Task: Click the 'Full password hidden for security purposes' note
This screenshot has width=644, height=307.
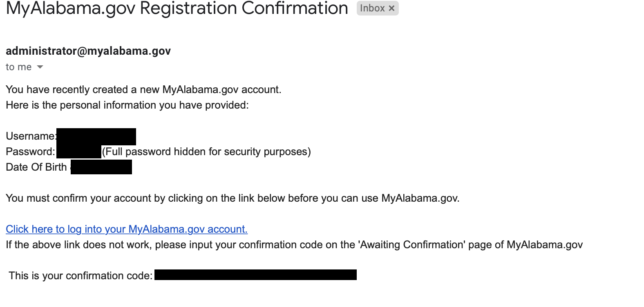Action: click(206, 152)
